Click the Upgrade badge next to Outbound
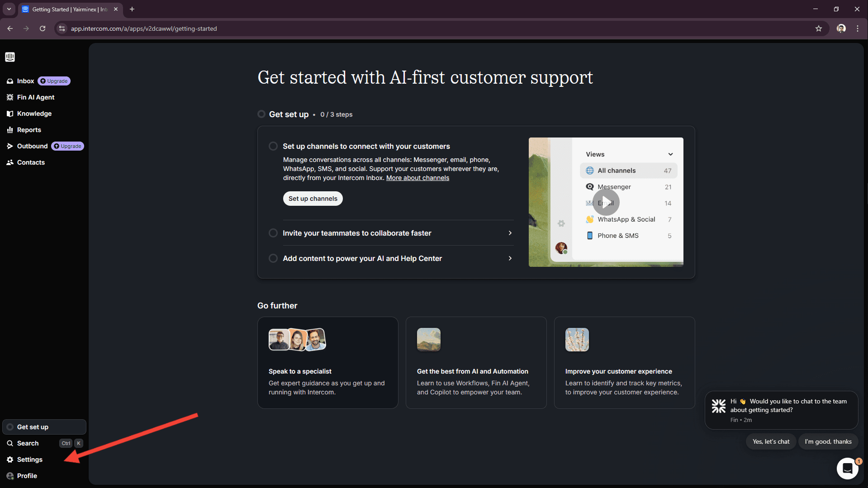 [68, 146]
